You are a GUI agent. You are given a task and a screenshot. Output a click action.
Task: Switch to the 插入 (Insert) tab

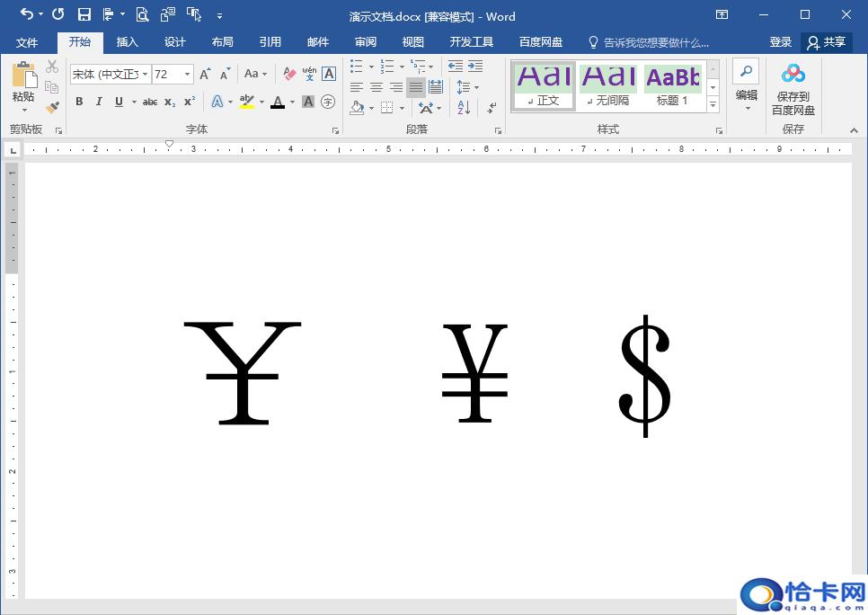click(128, 42)
